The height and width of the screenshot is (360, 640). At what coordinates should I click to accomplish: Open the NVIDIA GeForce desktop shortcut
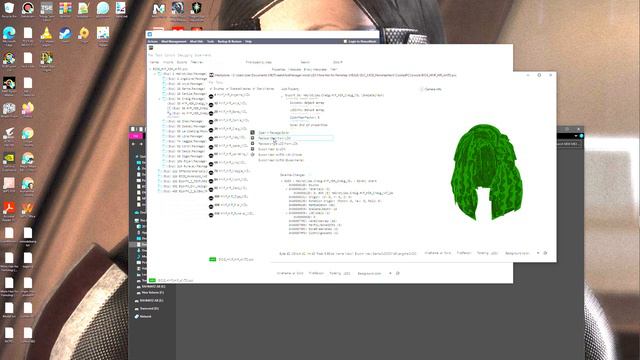(x=9, y=158)
